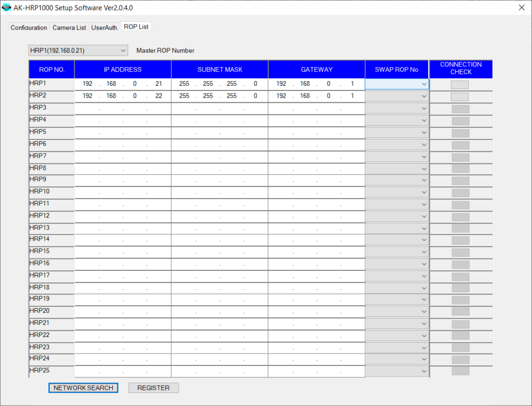Click the CONNECTION CHECK indicator for HRP1
Viewport: 532px width, 406px height.
(459, 84)
